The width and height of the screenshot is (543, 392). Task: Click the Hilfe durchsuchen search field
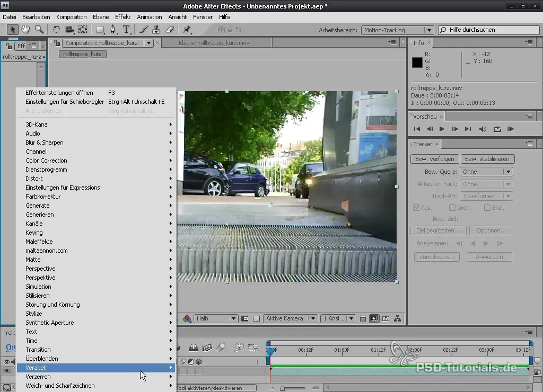coord(489,30)
